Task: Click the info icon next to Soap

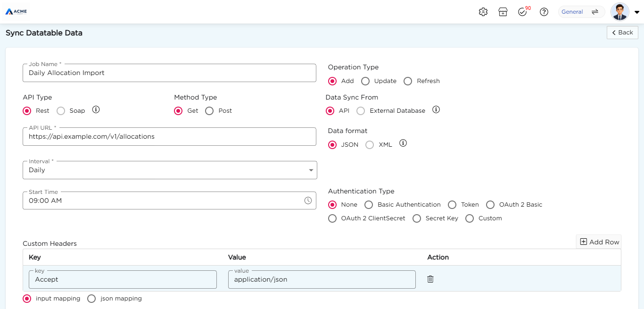Action: (96, 110)
